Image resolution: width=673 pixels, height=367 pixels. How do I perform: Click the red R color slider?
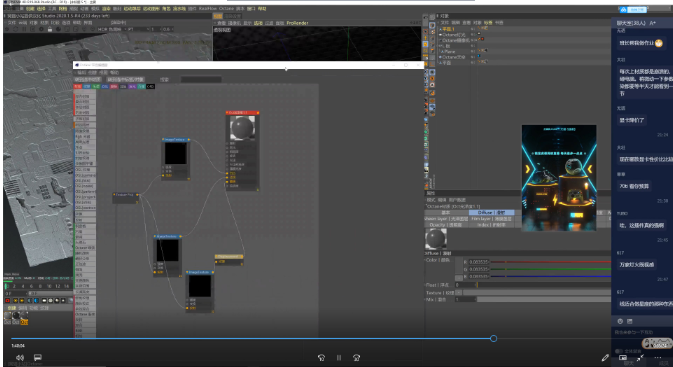(x=551, y=261)
